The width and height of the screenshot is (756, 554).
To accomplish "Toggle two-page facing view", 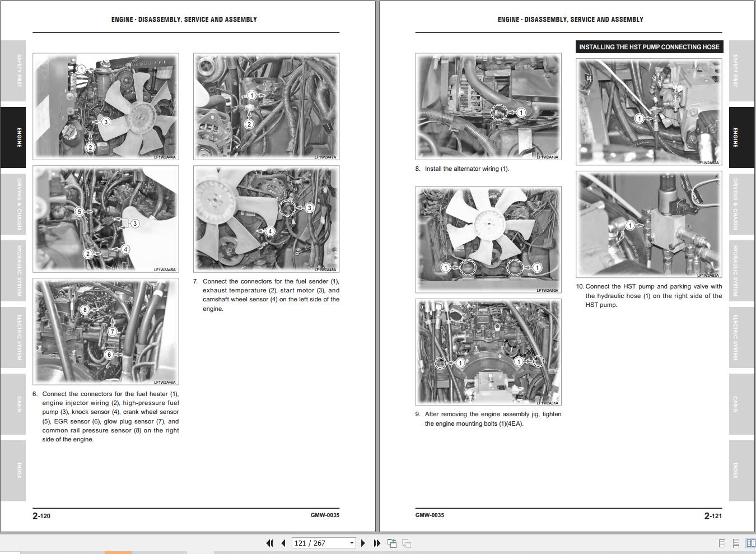I will coord(750,543).
